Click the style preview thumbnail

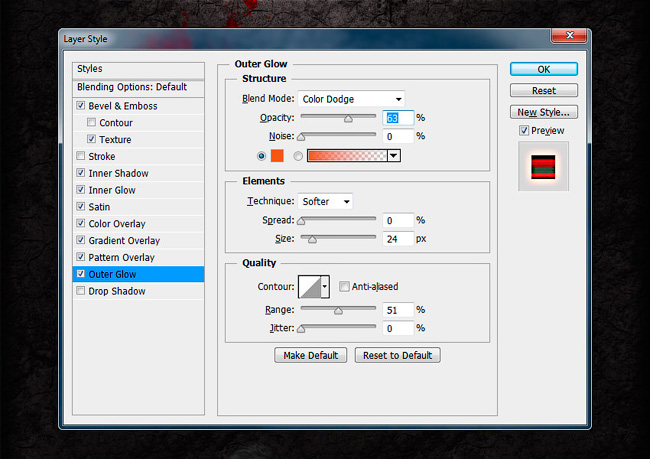[x=543, y=166]
